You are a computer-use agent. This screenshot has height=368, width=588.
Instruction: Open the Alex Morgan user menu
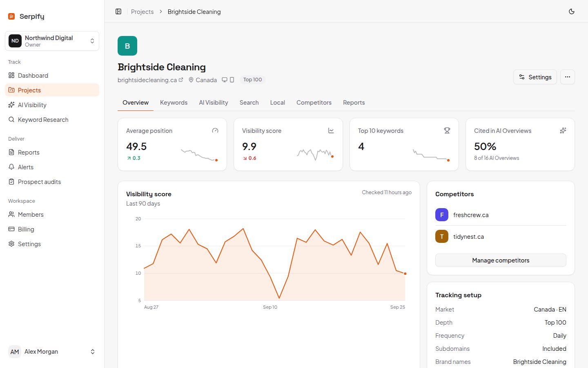[x=52, y=352]
